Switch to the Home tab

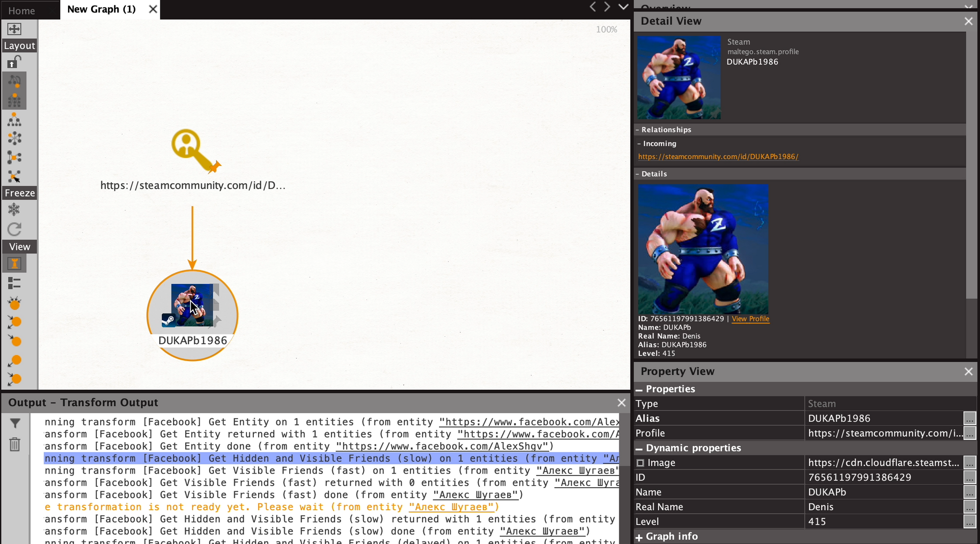22,10
